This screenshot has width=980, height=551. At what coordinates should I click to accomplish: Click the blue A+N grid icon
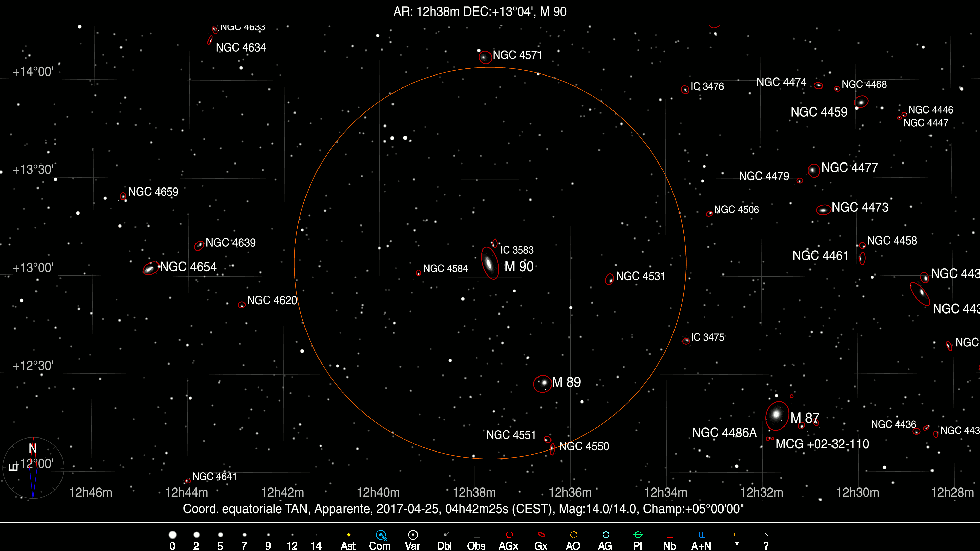(x=702, y=535)
